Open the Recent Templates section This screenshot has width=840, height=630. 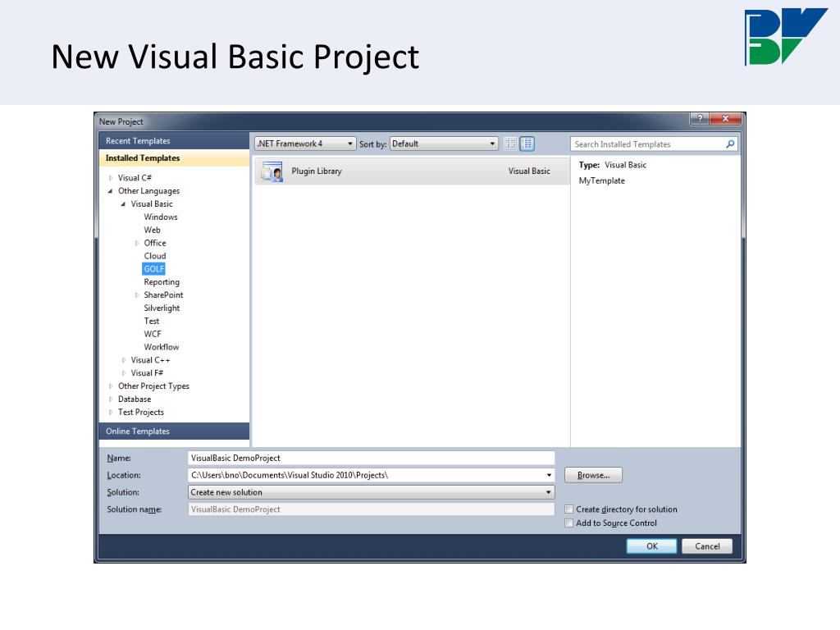click(x=174, y=141)
